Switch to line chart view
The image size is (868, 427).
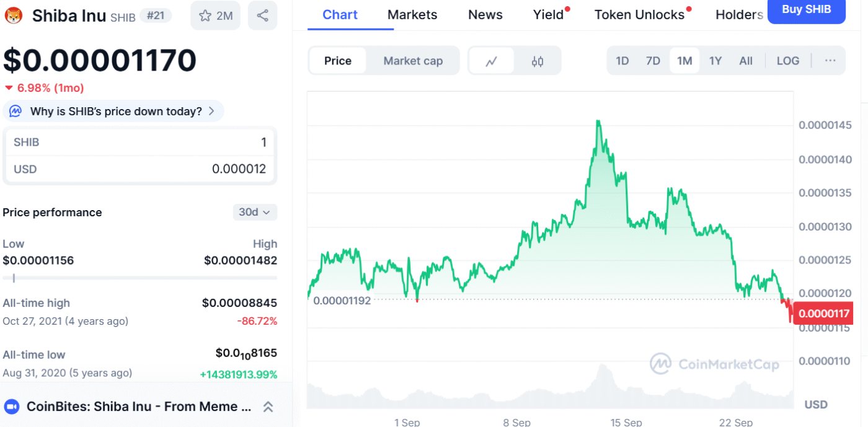(x=492, y=61)
